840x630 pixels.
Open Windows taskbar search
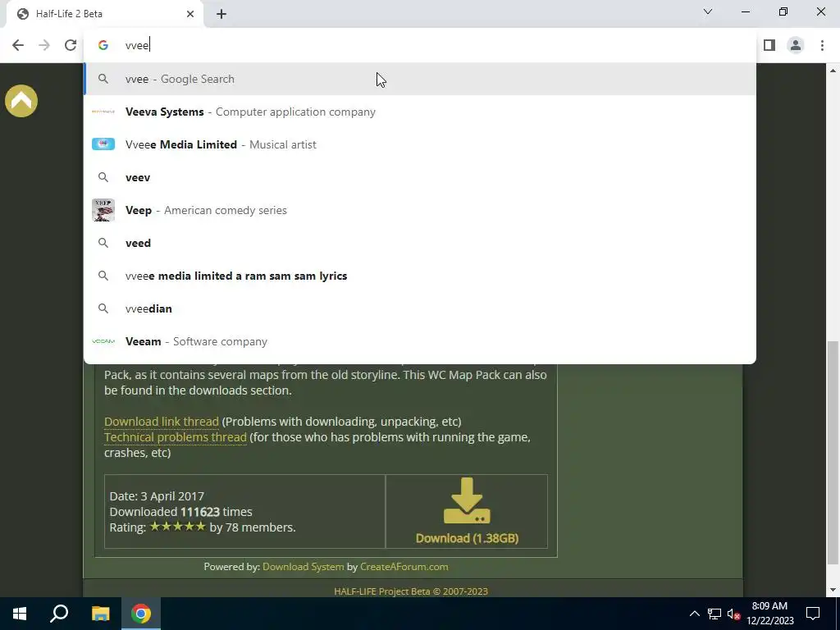click(x=59, y=614)
